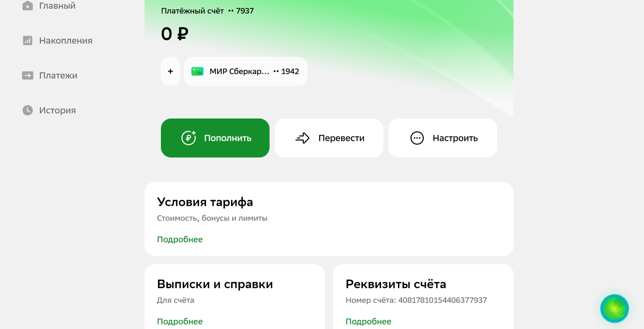Open the green assistant orb
644x329 pixels.
point(614,308)
